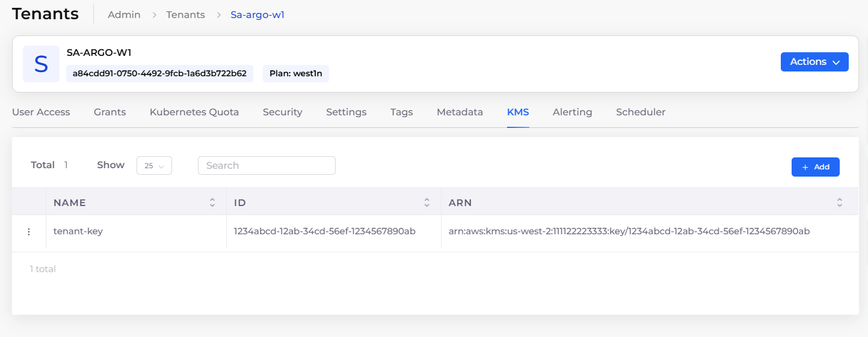The image size is (868, 337).
Task: Switch to the Tags tab
Action: click(x=401, y=112)
